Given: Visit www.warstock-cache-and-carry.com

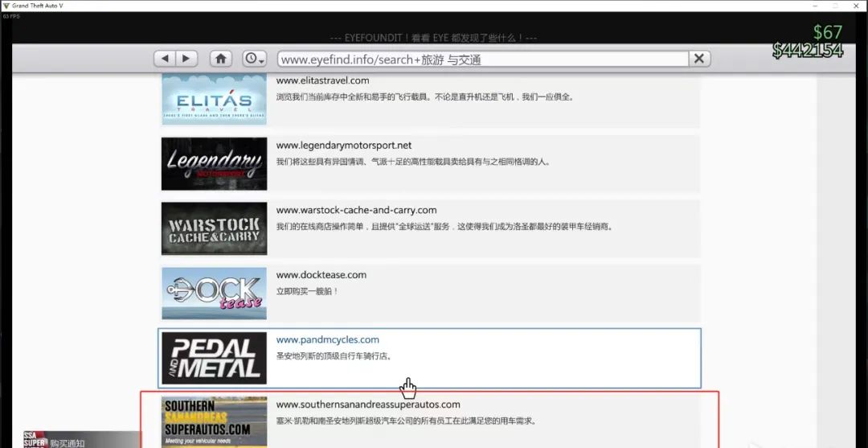Looking at the screenshot, I should (x=357, y=210).
